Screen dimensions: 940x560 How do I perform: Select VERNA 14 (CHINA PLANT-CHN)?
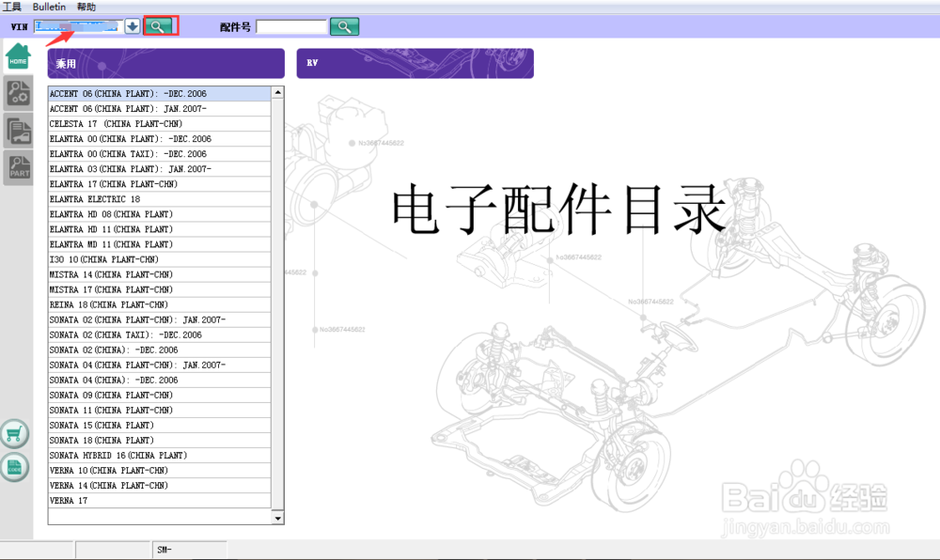coord(160,486)
